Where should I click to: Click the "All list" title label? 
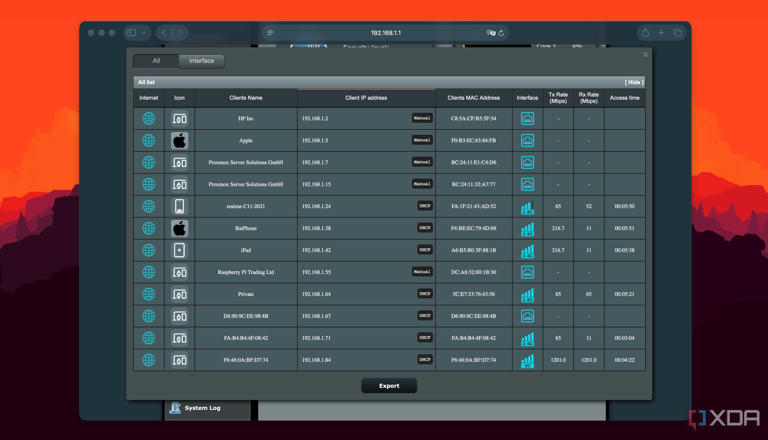[146, 82]
